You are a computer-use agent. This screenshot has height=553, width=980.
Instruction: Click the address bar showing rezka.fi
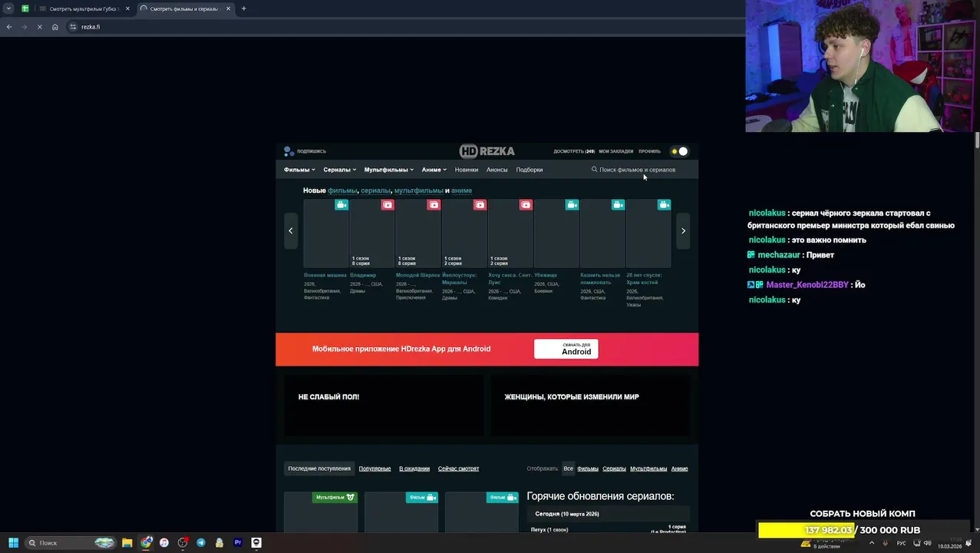coord(407,27)
